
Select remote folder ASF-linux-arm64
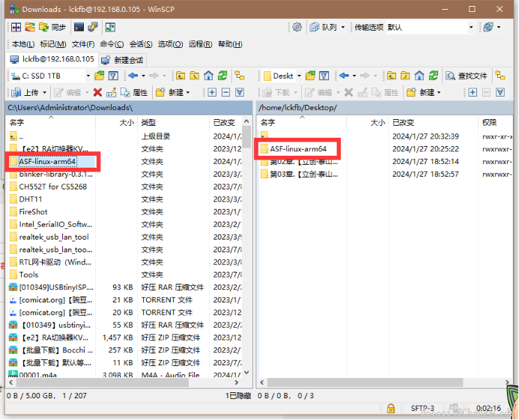pos(298,149)
